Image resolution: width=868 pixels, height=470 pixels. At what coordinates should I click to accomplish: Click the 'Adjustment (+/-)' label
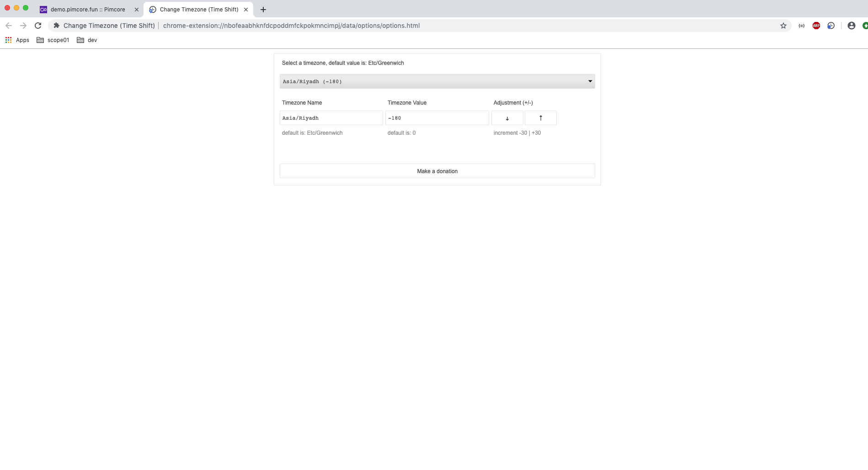[513, 103]
